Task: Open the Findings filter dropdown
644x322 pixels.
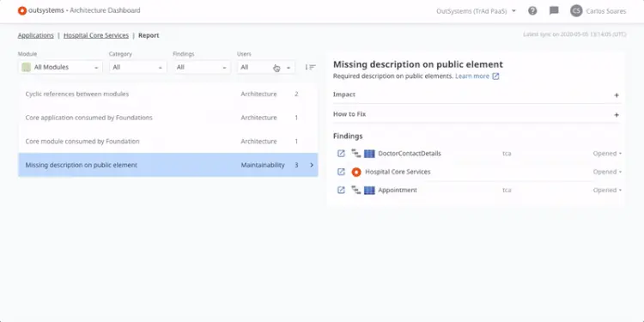Action: 202,67
